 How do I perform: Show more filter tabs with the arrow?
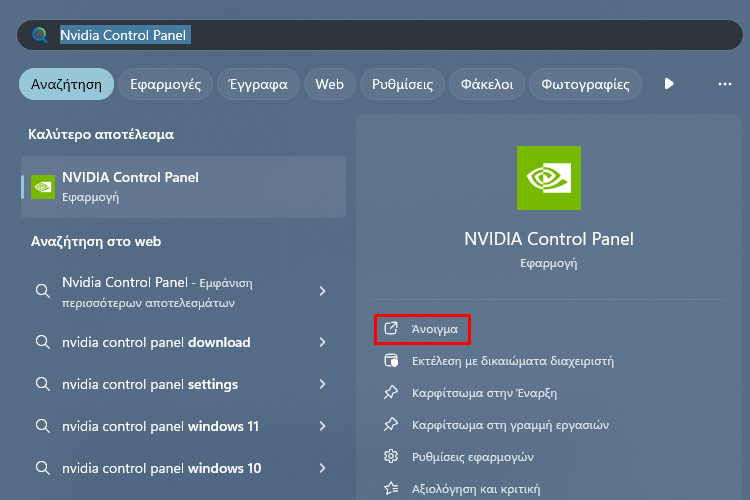click(669, 84)
